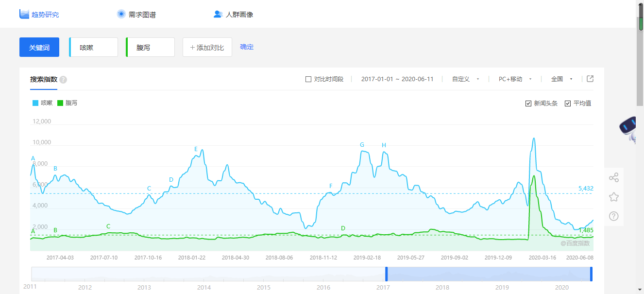Switch to 人群画像 tab

[239, 15]
